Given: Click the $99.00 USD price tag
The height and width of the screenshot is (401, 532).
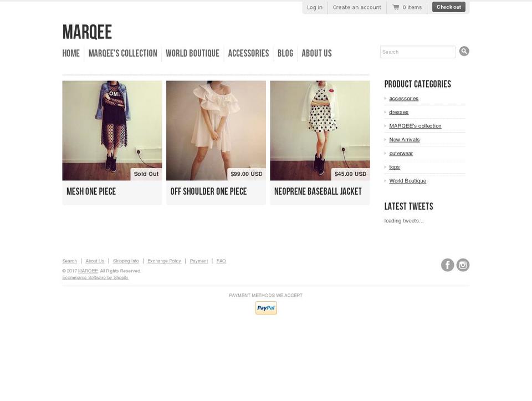Looking at the screenshot, I should 247,174.
